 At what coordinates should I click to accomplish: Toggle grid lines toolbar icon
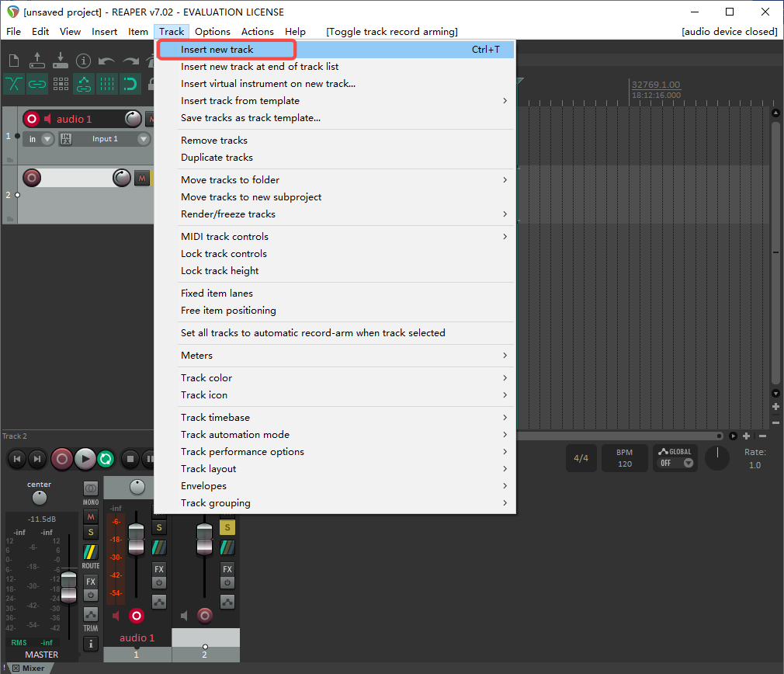tap(107, 84)
